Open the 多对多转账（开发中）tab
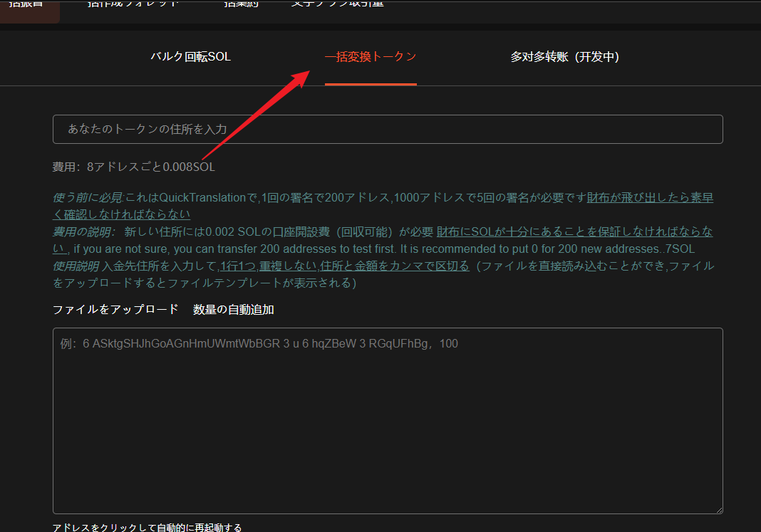Viewport: 761px width, 532px height. point(564,57)
